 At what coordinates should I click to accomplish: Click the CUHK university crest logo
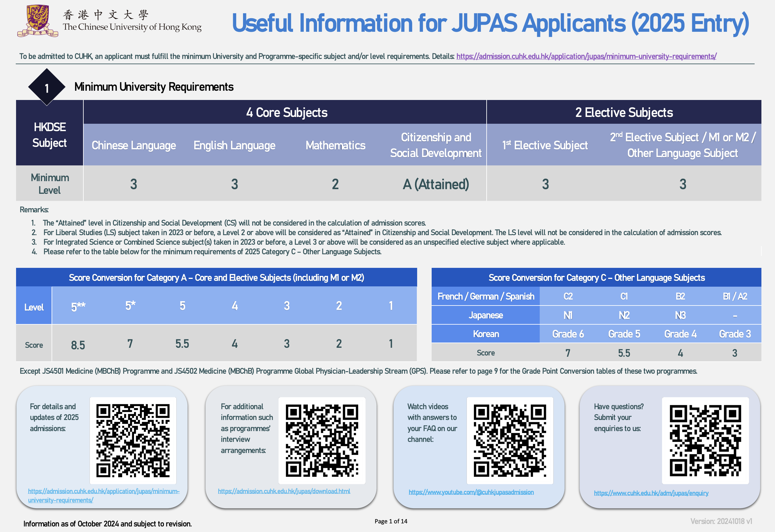(x=38, y=21)
